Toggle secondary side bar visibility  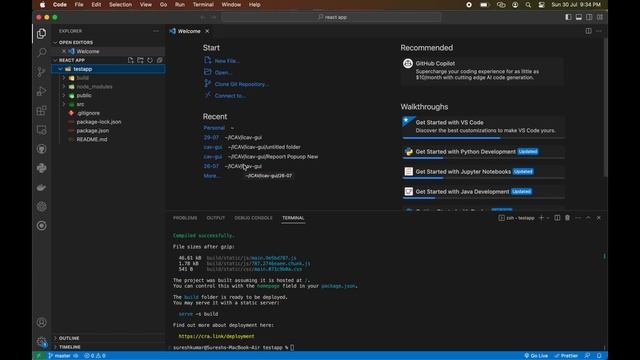coord(589,17)
